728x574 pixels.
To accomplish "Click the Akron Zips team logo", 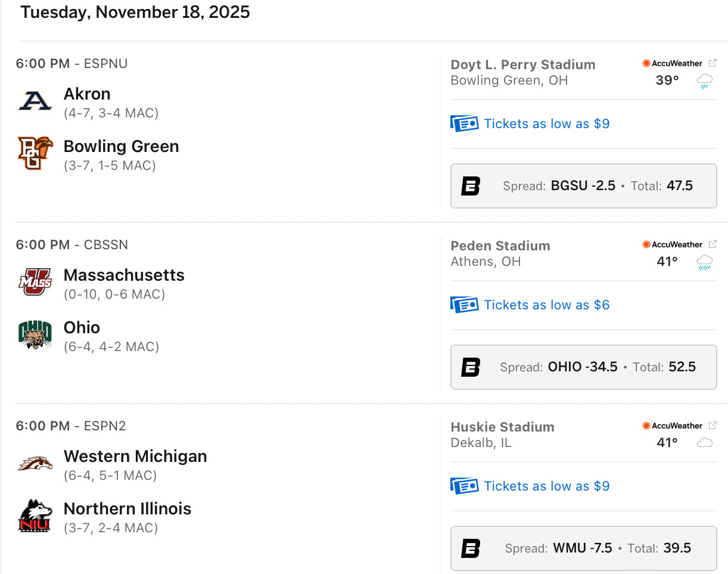I will coord(35,100).
